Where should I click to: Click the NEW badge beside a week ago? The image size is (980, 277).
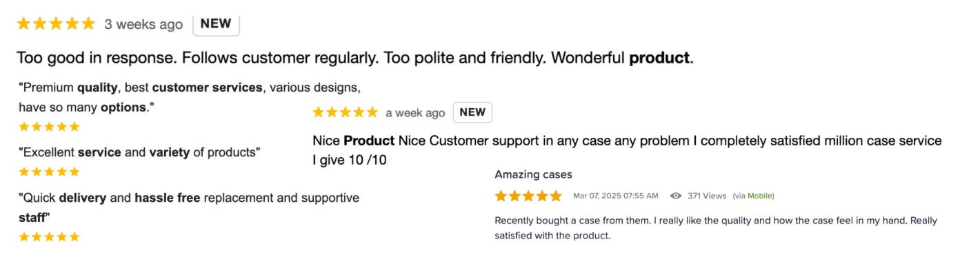pos(472,112)
